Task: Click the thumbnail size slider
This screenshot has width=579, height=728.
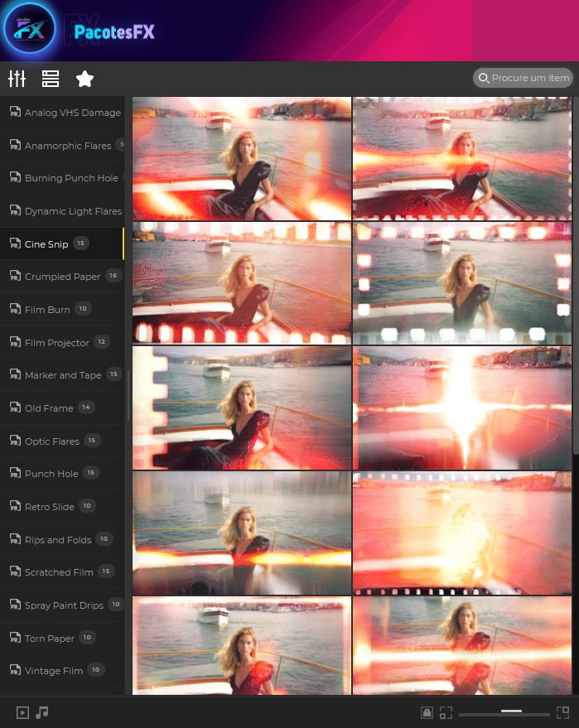Action: (504, 712)
